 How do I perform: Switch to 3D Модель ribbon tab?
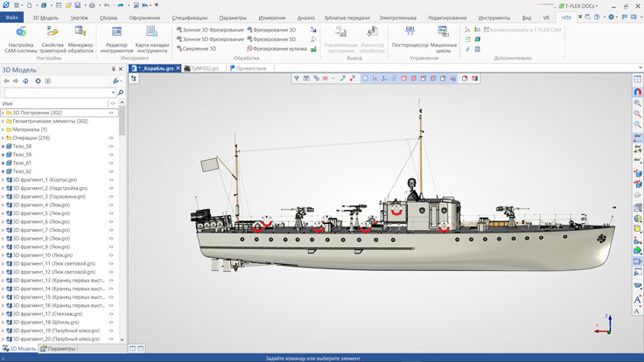pos(45,18)
